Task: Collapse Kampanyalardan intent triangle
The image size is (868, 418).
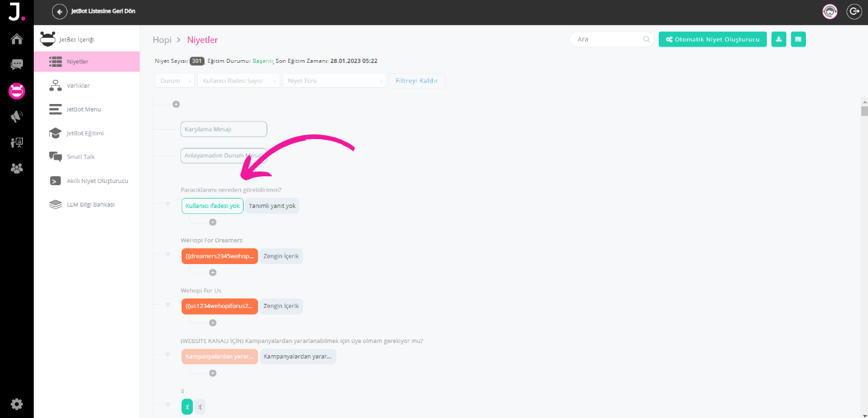Action: coord(168,355)
